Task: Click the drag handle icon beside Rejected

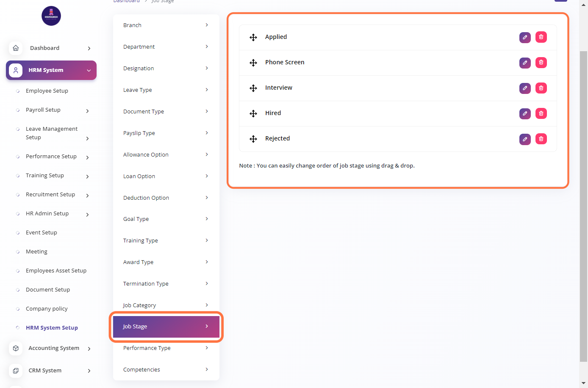Action: [253, 139]
